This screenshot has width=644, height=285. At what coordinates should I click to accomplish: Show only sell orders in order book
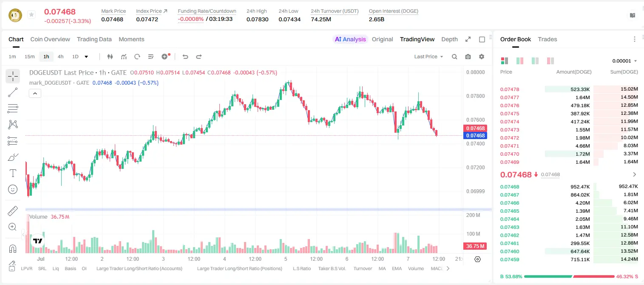pyautogui.click(x=550, y=61)
